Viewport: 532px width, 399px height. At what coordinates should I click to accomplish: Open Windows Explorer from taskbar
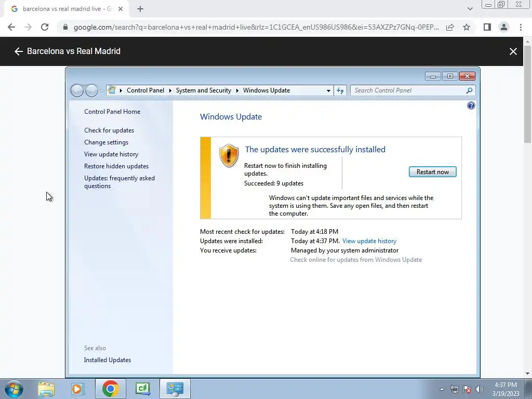coord(46,389)
